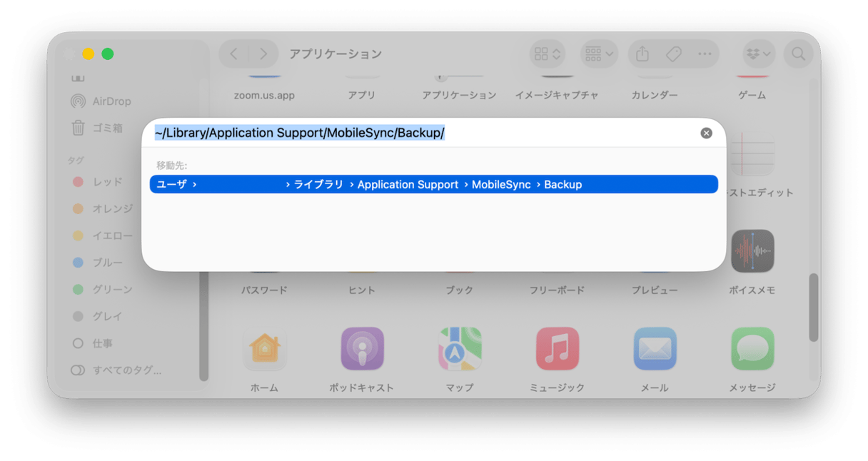Select the MobileSync Backup folder suggestion
This screenshot has width=868, height=461.
pyautogui.click(x=435, y=184)
